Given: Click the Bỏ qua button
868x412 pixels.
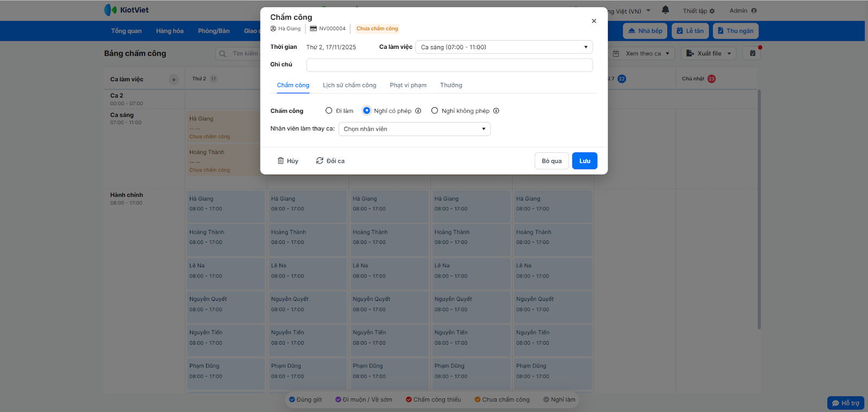Looking at the screenshot, I should pos(552,161).
